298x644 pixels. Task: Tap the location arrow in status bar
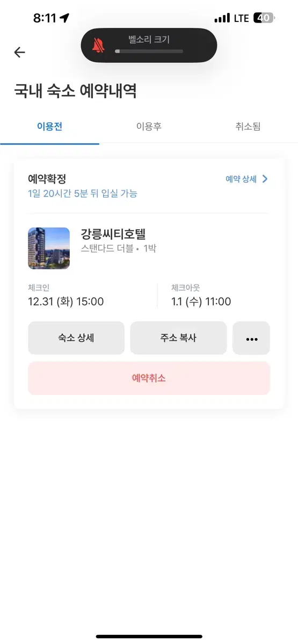click(64, 18)
